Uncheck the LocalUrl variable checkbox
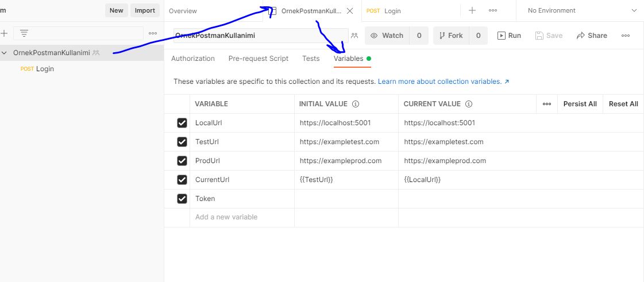 (x=182, y=123)
